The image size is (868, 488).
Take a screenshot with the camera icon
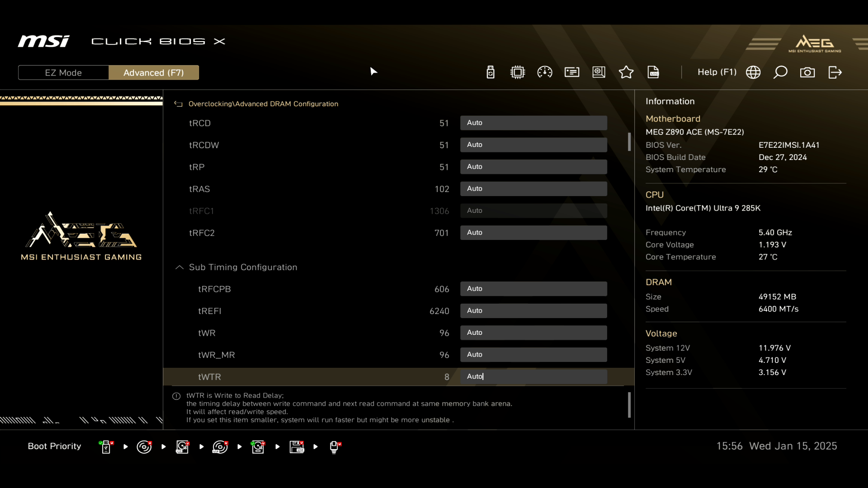pos(807,72)
